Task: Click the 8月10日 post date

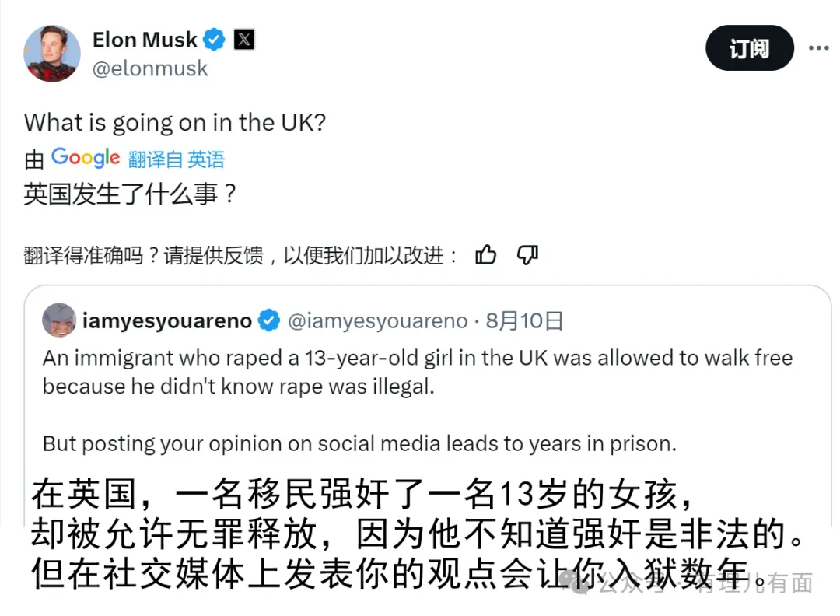Action: [x=524, y=320]
